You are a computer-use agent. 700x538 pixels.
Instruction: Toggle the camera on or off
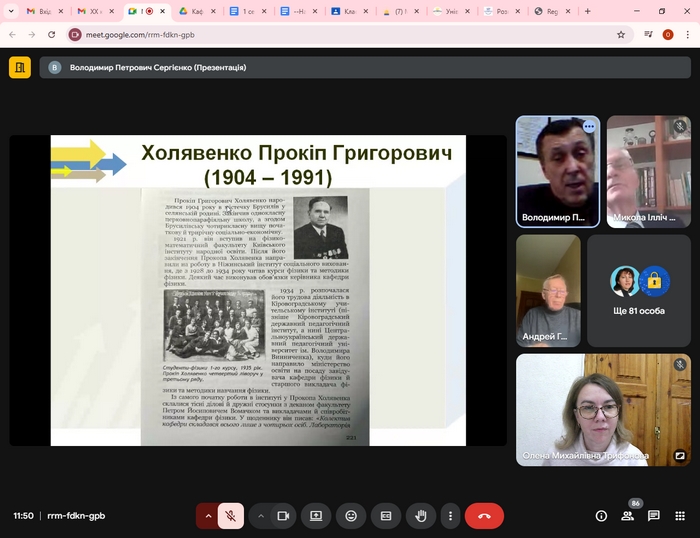283,516
